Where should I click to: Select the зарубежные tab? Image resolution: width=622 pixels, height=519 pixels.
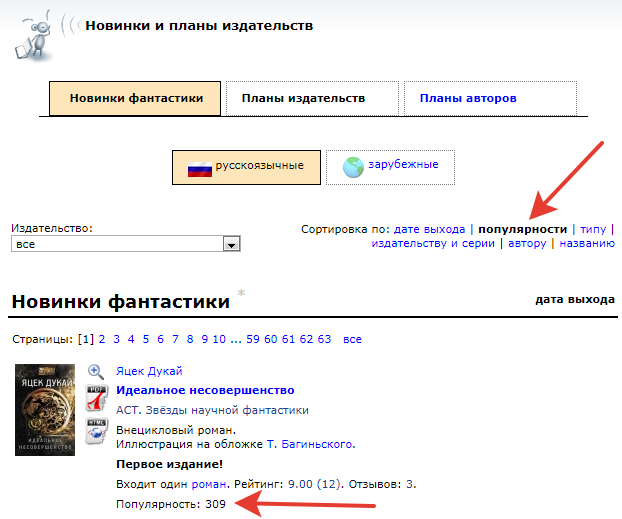tap(390, 167)
